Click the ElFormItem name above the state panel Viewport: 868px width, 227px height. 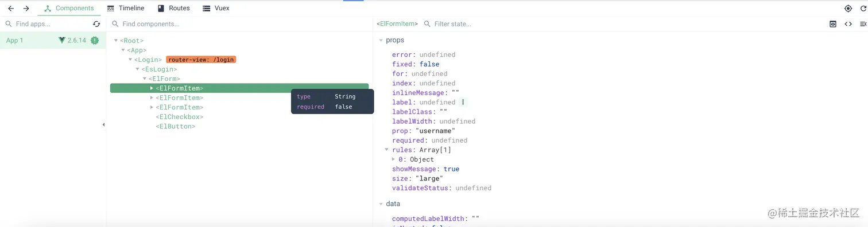pyautogui.click(x=397, y=24)
